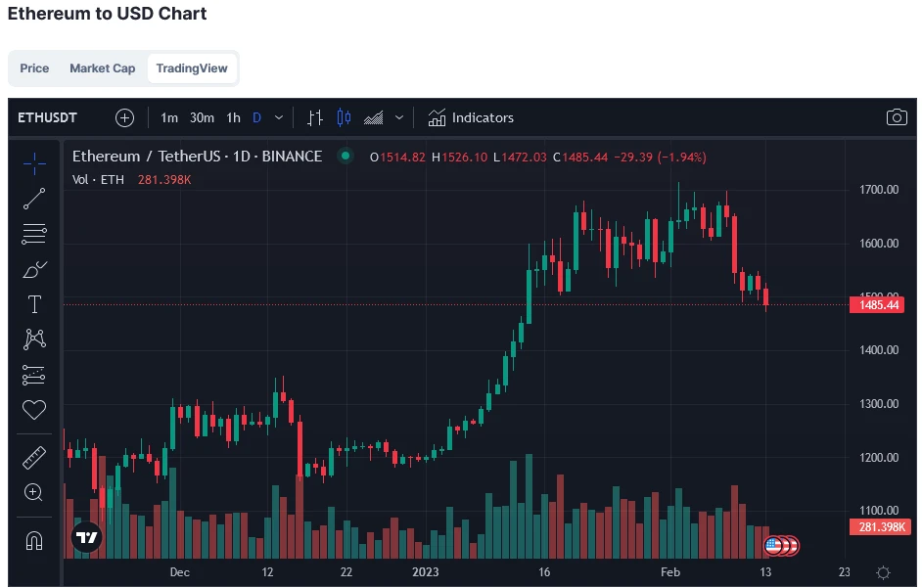
Task: Toggle the magnet snap mode
Action: [x=34, y=540]
